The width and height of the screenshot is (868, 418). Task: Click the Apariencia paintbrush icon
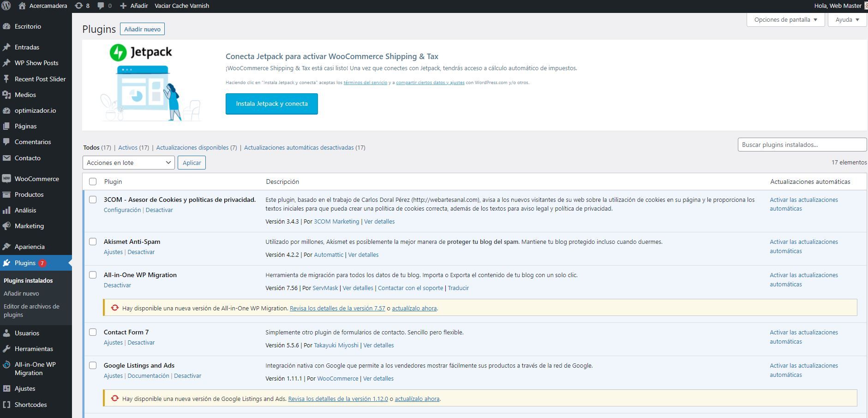6,247
